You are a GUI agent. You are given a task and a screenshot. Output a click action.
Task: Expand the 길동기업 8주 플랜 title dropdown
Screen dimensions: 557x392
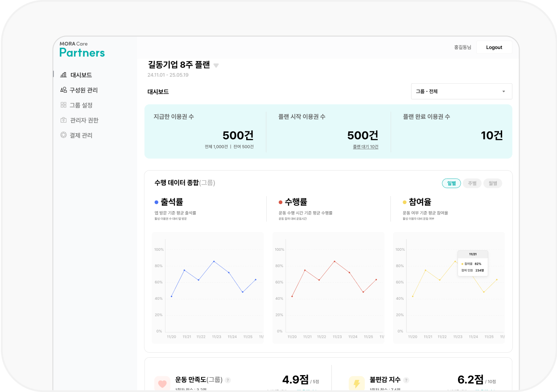pyautogui.click(x=216, y=65)
